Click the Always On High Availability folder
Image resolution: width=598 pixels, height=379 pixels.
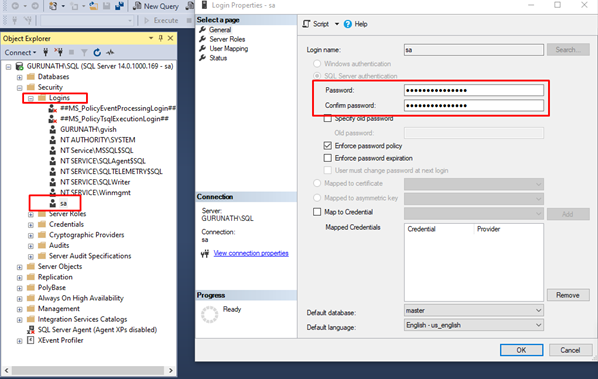click(x=80, y=298)
